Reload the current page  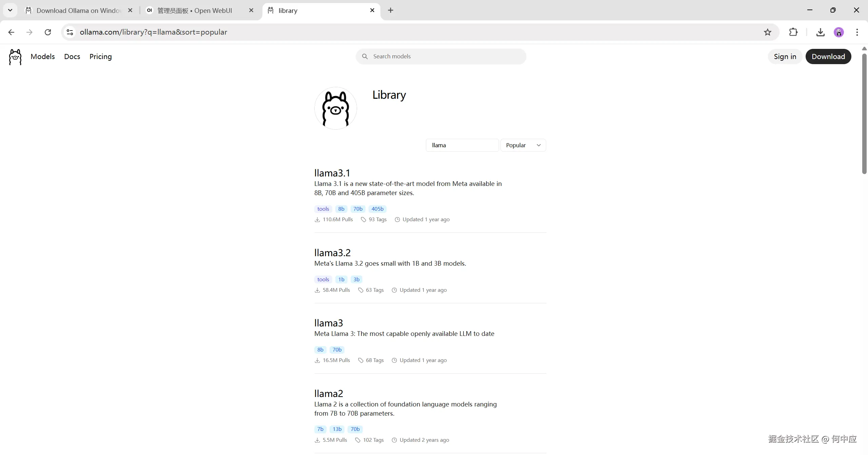pos(48,32)
